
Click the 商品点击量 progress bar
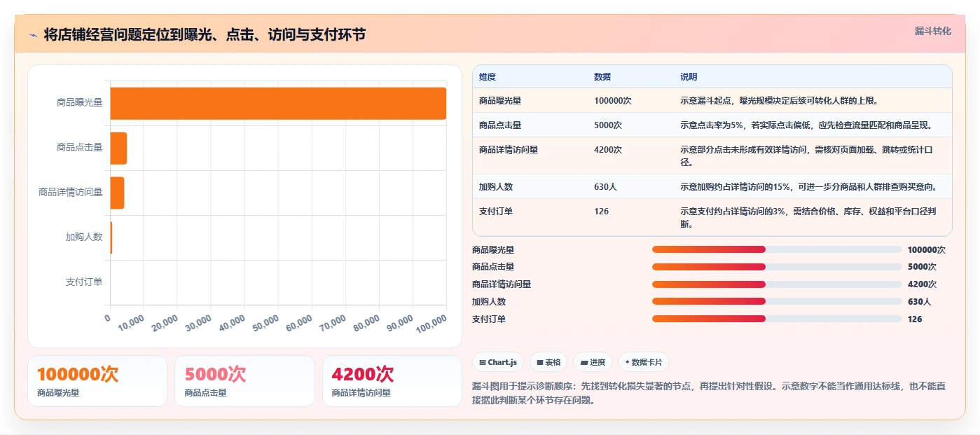(x=777, y=267)
